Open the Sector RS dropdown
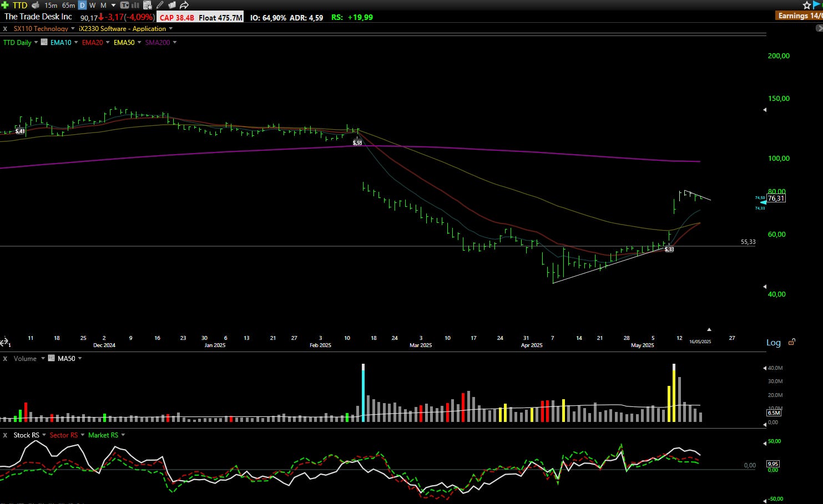Screen dimensions: 823x504 pyautogui.click(x=82, y=435)
